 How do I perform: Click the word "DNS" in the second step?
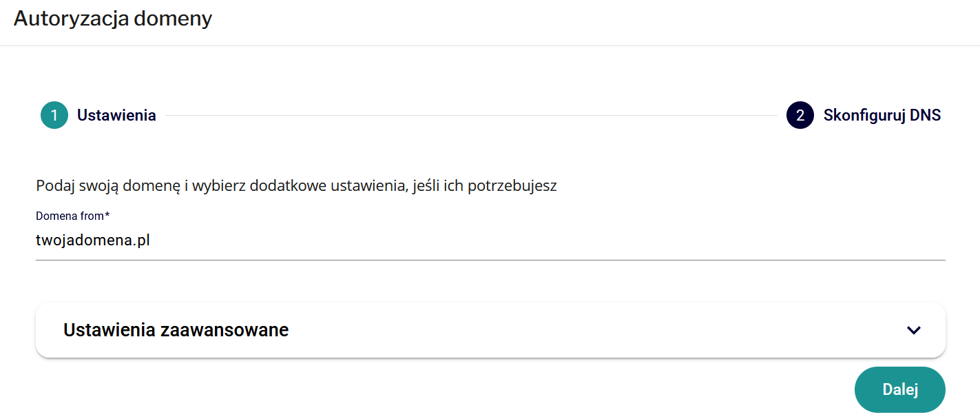[x=925, y=115]
